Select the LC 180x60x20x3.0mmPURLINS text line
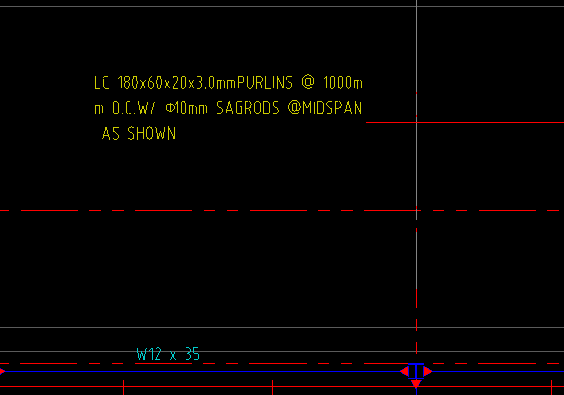 point(228,83)
